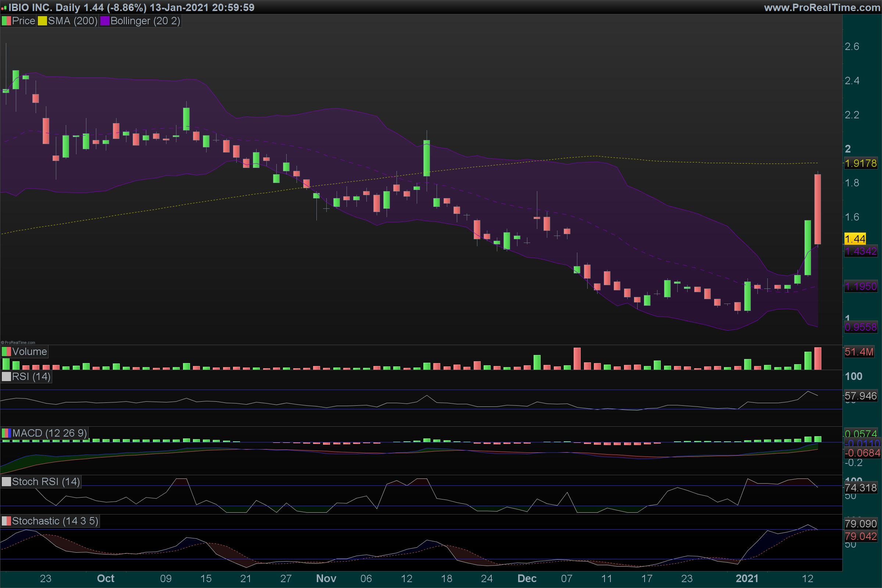
Task: Select the purple Bollinger color swatch
Action: [x=105, y=21]
